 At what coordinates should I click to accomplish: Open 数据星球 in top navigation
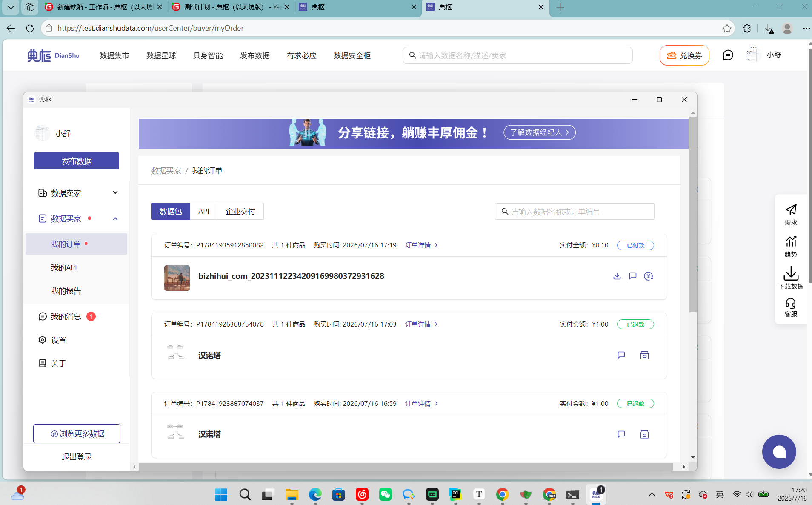point(161,55)
